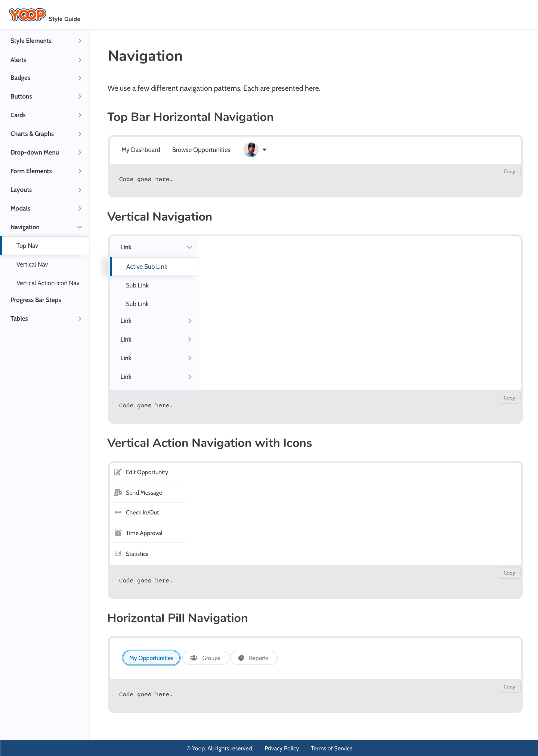Expand Charts & Graphs section chevron
The image size is (538, 756).
point(80,134)
